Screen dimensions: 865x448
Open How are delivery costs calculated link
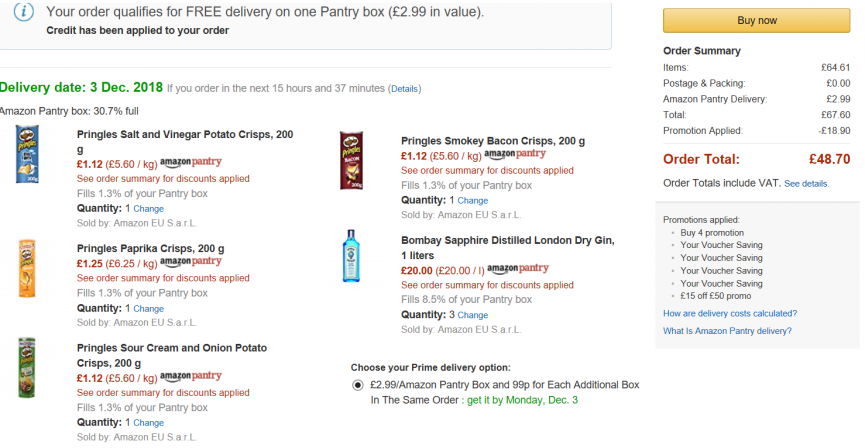pos(730,313)
